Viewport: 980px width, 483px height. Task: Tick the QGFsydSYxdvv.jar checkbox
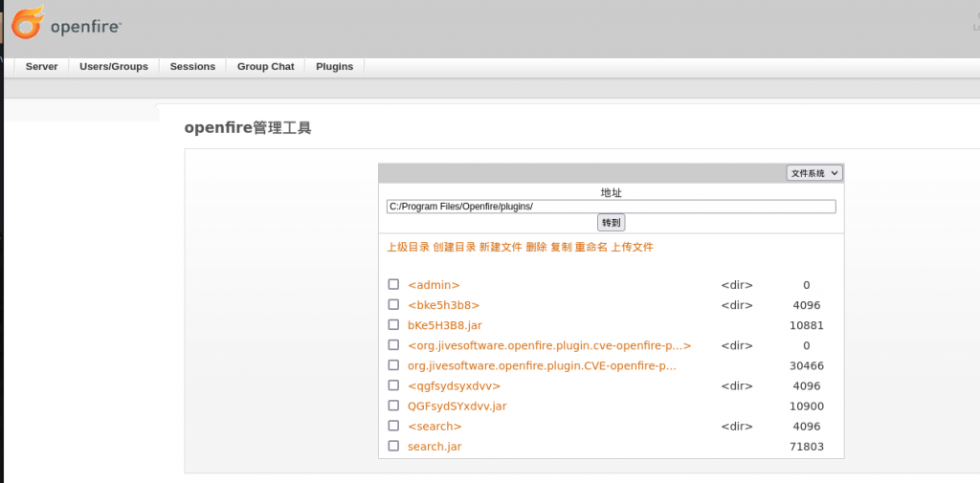click(393, 406)
